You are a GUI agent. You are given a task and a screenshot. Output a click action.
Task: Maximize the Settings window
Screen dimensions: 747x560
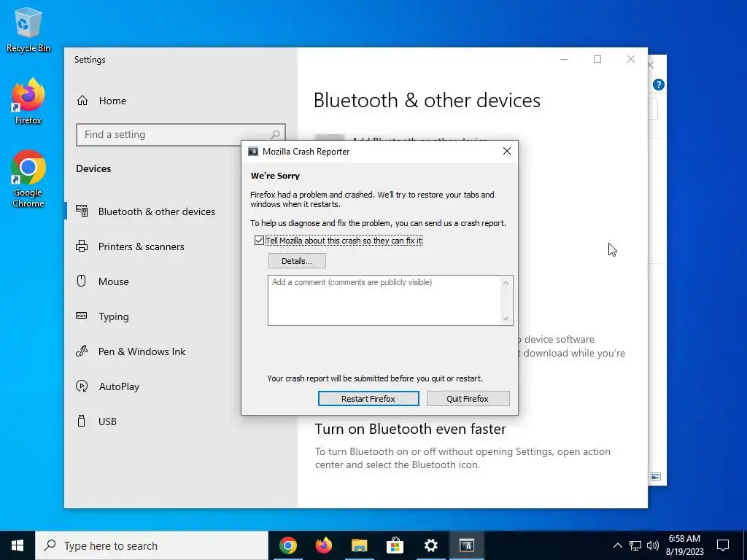tap(597, 59)
